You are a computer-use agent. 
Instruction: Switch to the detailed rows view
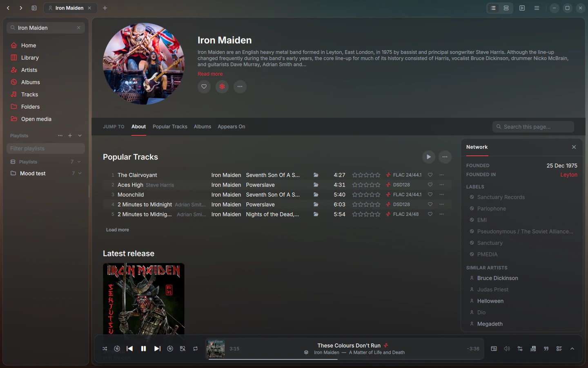click(x=506, y=8)
